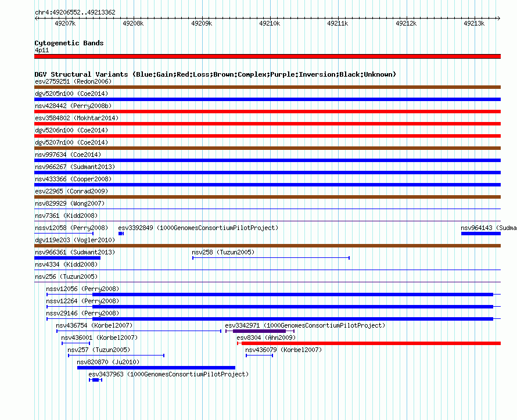This screenshot has height=420, width=517.
Task: Open nssv29146 (Perry2008) label
Action: [82, 313]
